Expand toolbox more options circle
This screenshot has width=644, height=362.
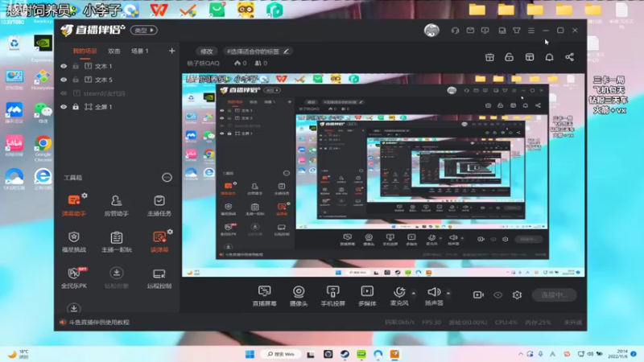click(167, 177)
